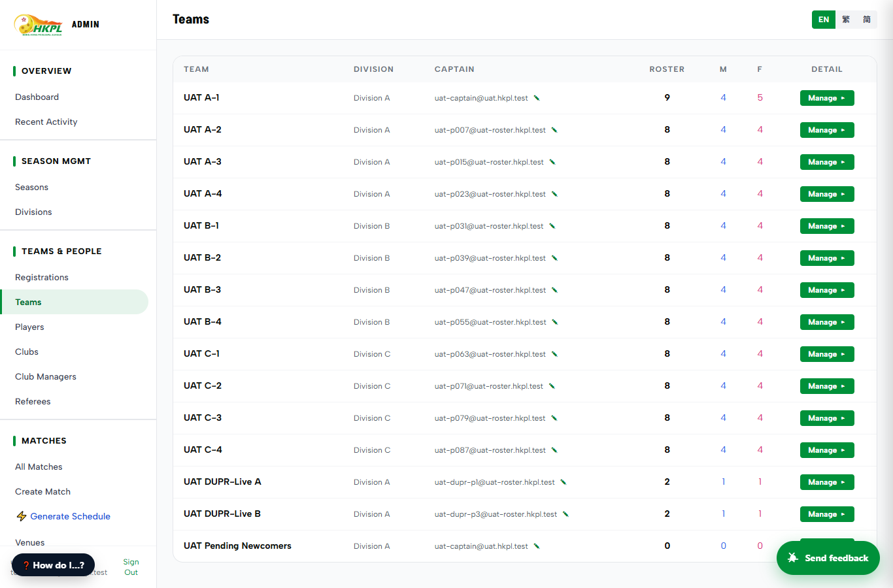Screen dimensions: 893x588
Task: Open Players page
Action: pos(30,327)
